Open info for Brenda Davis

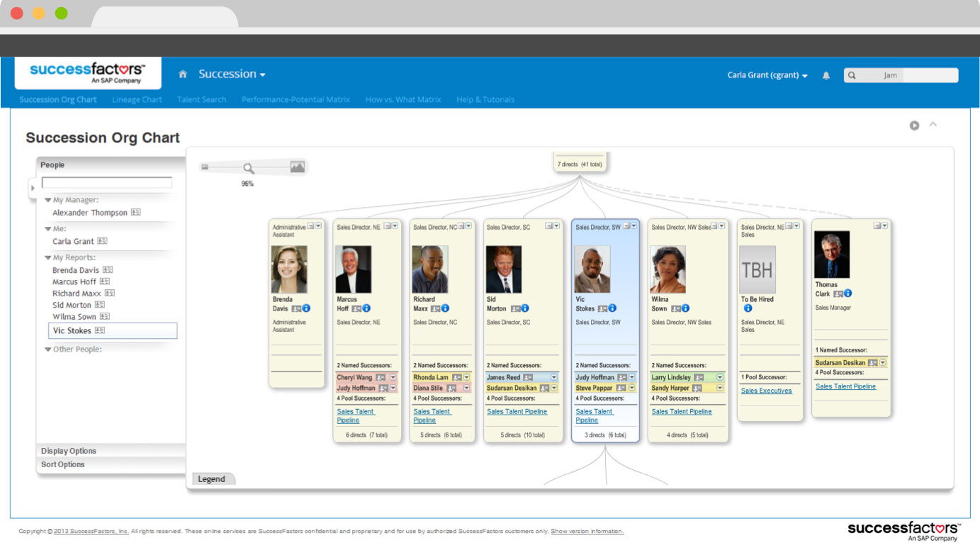[x=307, y=308]
